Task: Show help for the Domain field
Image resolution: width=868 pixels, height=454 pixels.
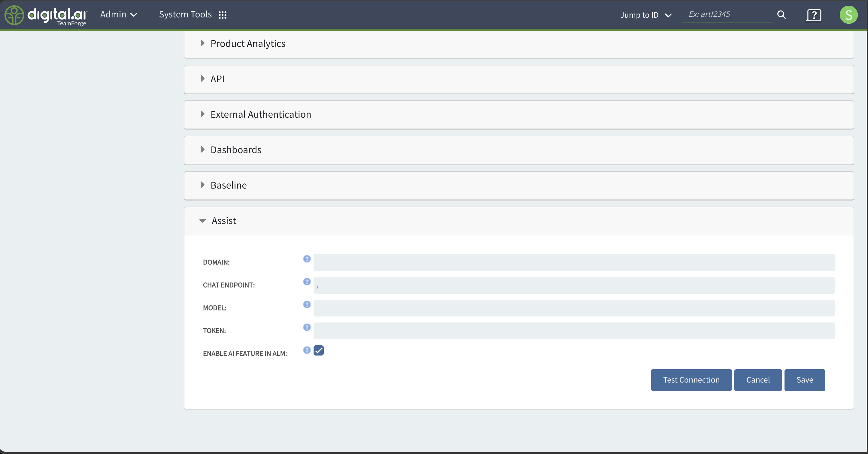Action: (307, 259)
